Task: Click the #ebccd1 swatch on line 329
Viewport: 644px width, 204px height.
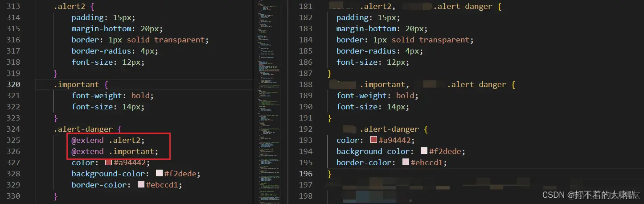Action: [x=141, y=185]
